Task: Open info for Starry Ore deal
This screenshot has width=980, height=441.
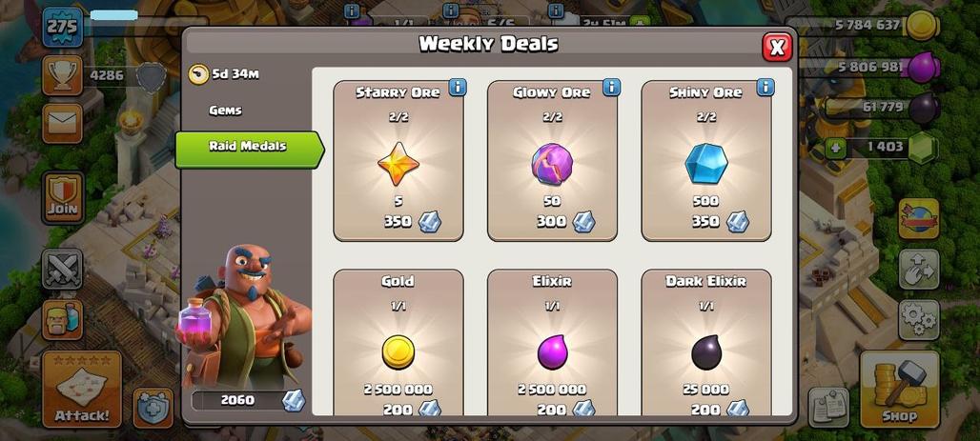Action: (458, 88)
